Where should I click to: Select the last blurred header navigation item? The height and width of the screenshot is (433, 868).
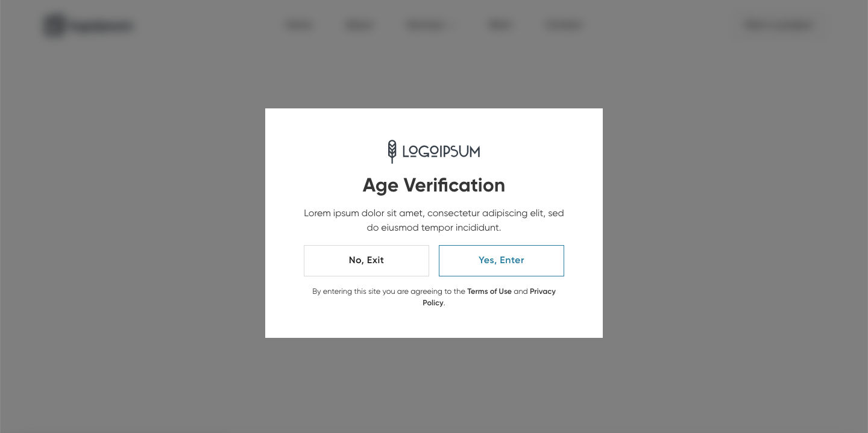click(564, 25)
